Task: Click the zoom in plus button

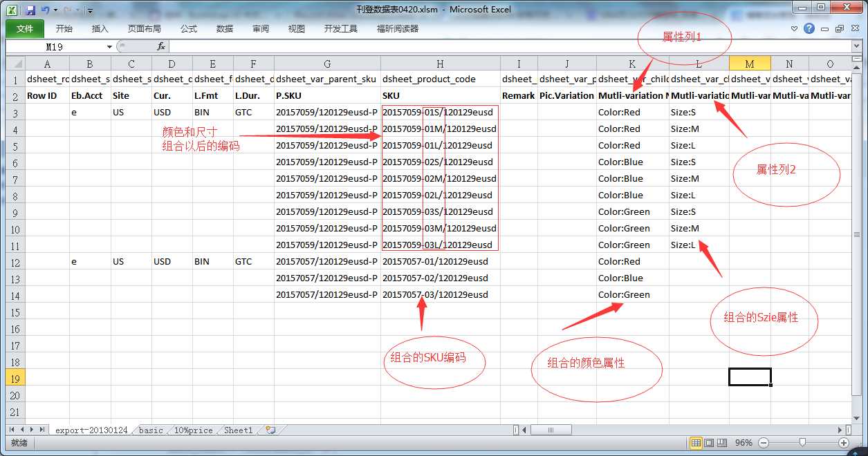Action: click(x=844, y=443)
